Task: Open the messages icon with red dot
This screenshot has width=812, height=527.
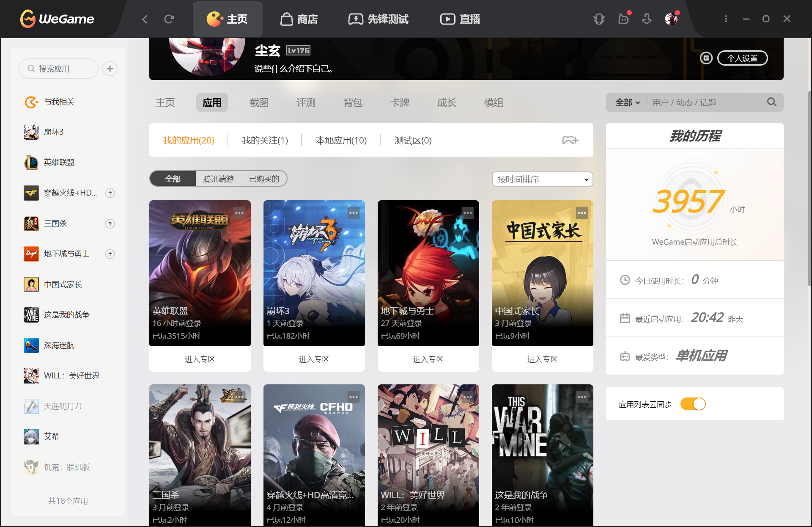Action: coord(623,19)
